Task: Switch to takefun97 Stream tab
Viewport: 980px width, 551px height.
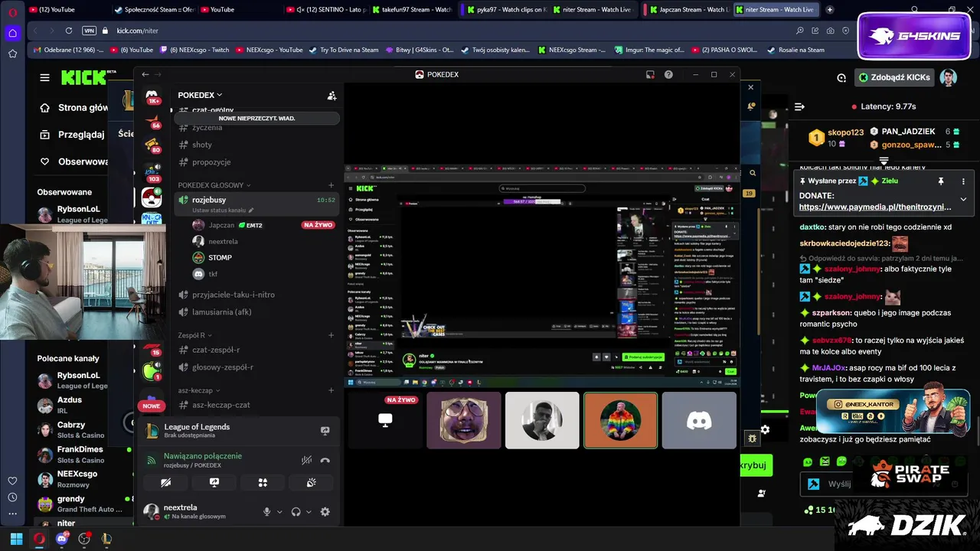Action: pyautogui.click(x=412, y=10)
